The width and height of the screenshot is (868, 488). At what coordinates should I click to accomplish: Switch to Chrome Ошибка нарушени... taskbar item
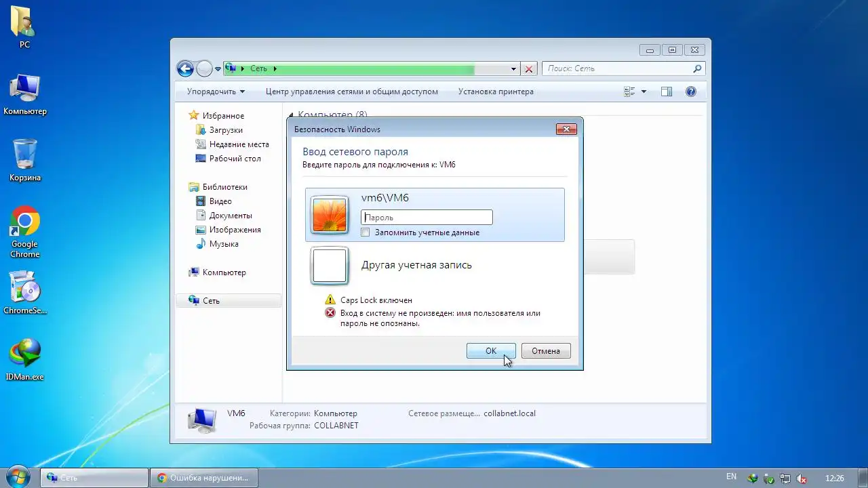203,478
